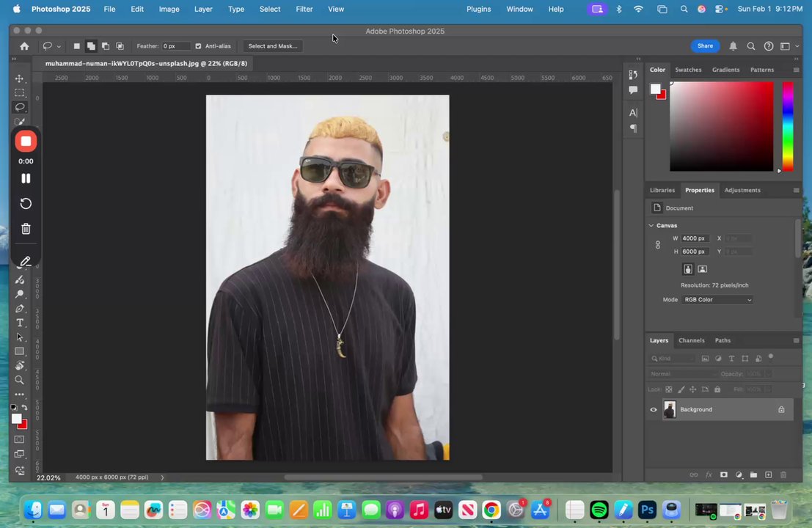
Task: Open the Filter menu
Action: click(x=304, y=9)
